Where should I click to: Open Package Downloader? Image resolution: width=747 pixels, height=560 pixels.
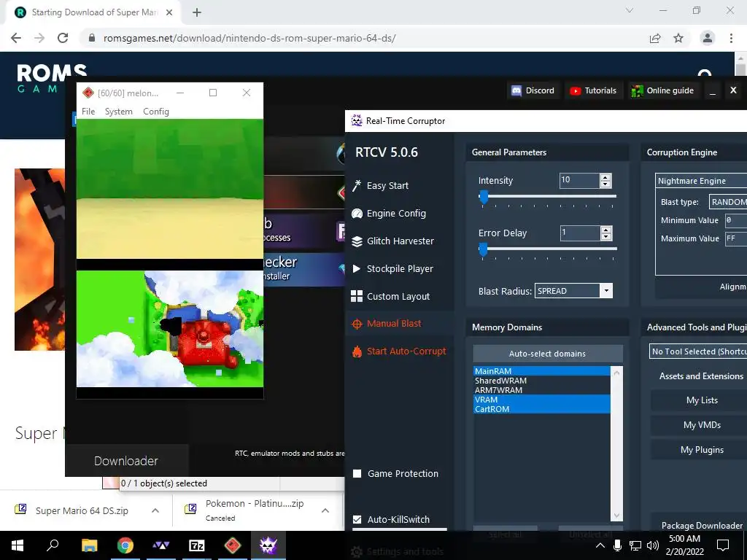click(702, 525)
